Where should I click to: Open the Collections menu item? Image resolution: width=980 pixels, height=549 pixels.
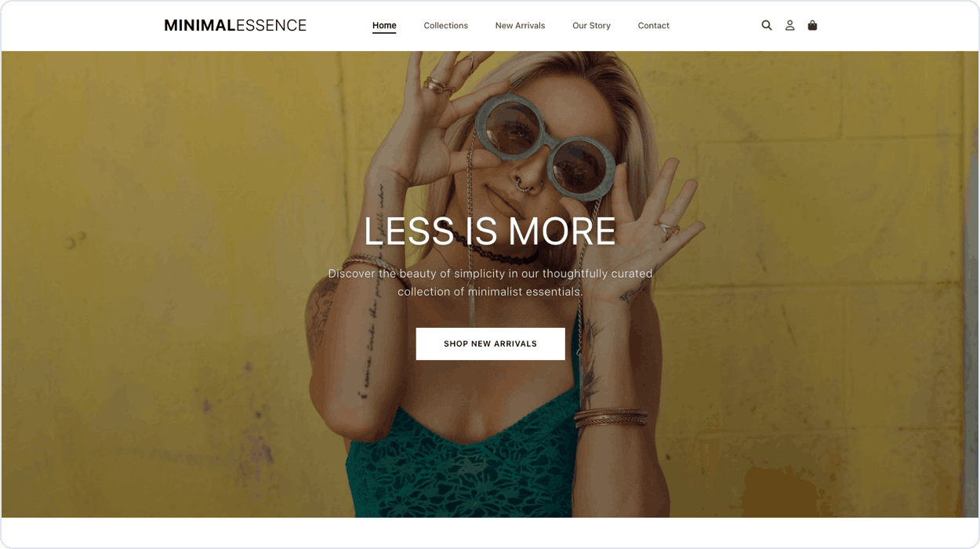[445, 25]
